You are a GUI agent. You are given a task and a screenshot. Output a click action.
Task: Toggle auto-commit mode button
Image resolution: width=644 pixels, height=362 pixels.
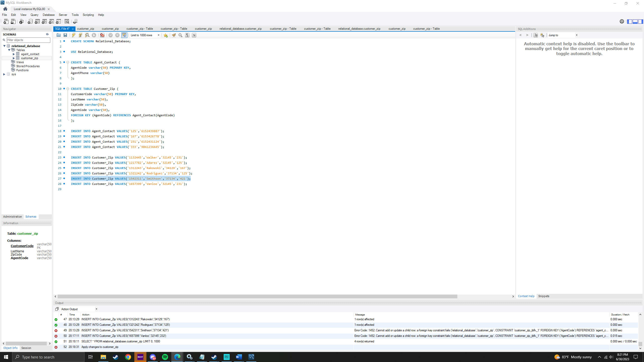click(x=124, y=35)
